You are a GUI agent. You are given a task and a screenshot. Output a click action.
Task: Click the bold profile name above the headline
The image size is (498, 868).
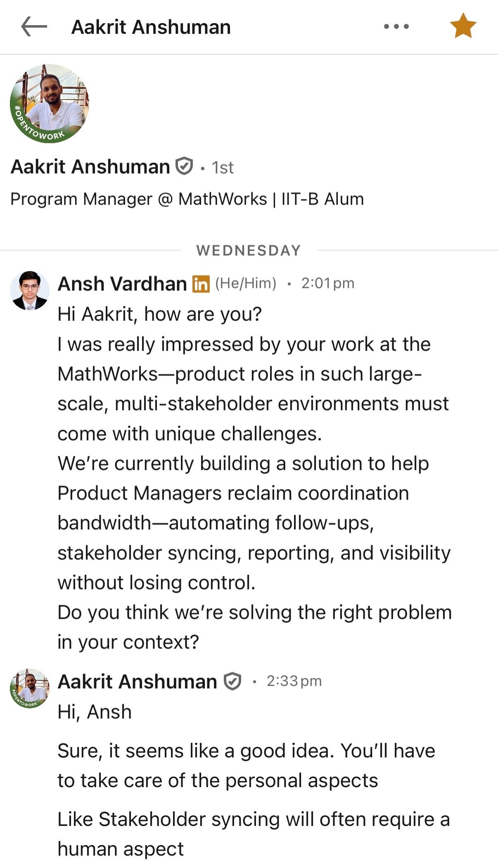(x=90, y=167)
